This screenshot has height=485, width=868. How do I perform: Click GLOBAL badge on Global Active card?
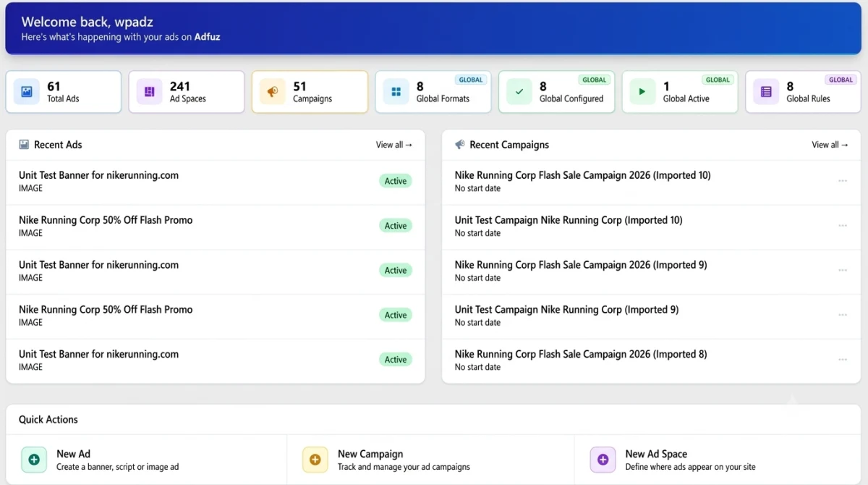point(718,80)
